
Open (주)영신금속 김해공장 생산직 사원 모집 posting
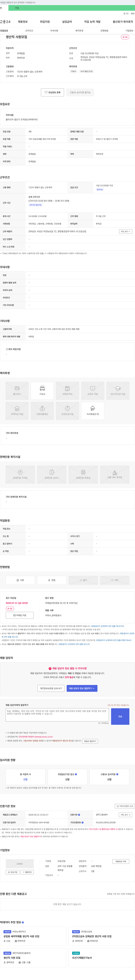coord(102,936)
